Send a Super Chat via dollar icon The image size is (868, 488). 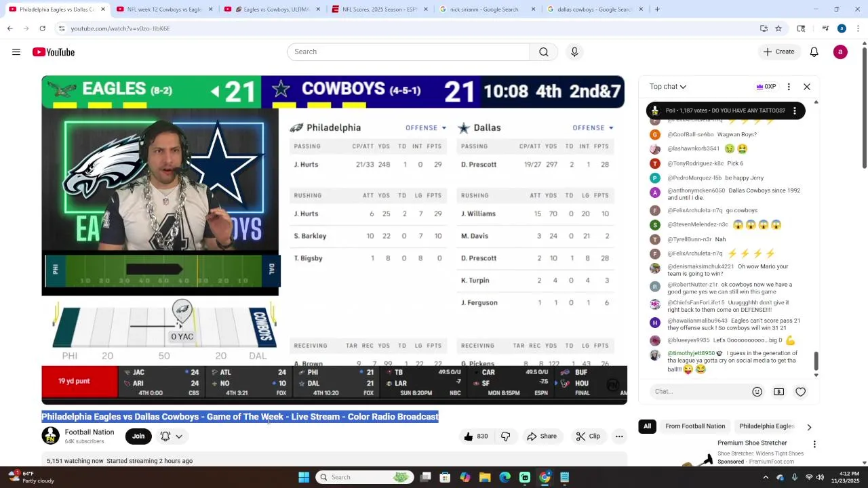778,392
